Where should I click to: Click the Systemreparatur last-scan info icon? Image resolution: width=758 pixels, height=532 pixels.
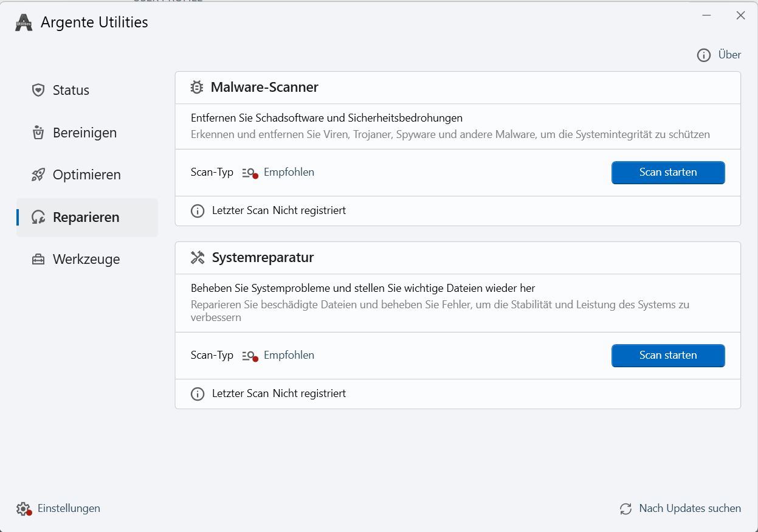pos(198,394)
